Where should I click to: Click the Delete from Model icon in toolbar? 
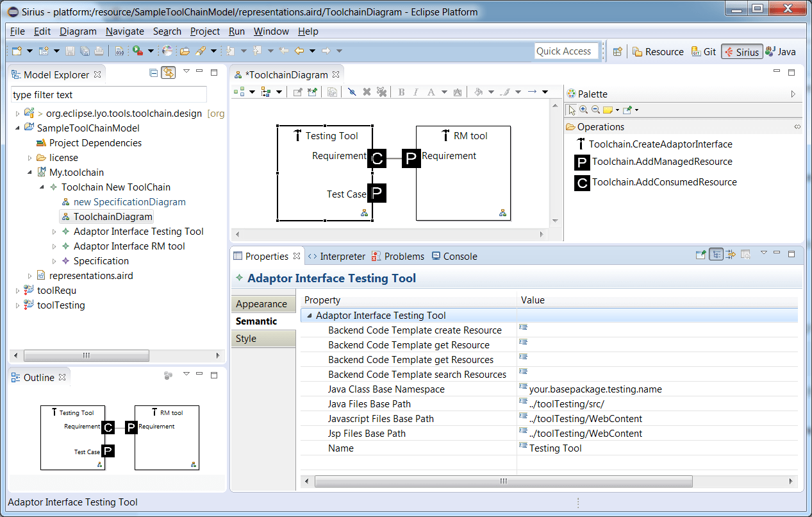pyautogui.click(x=380, y=92)
